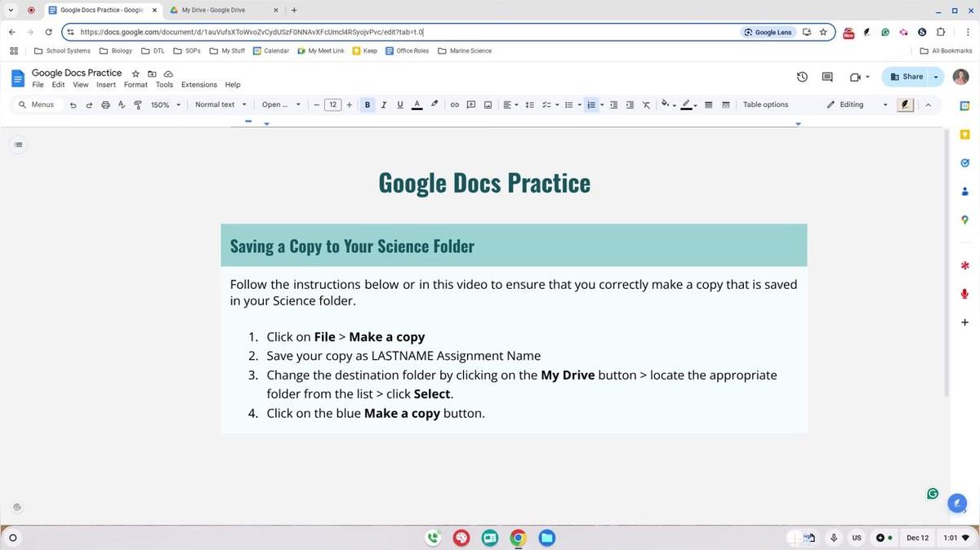
Task: Open the Biology bookmarks folder
Action: 119,51
